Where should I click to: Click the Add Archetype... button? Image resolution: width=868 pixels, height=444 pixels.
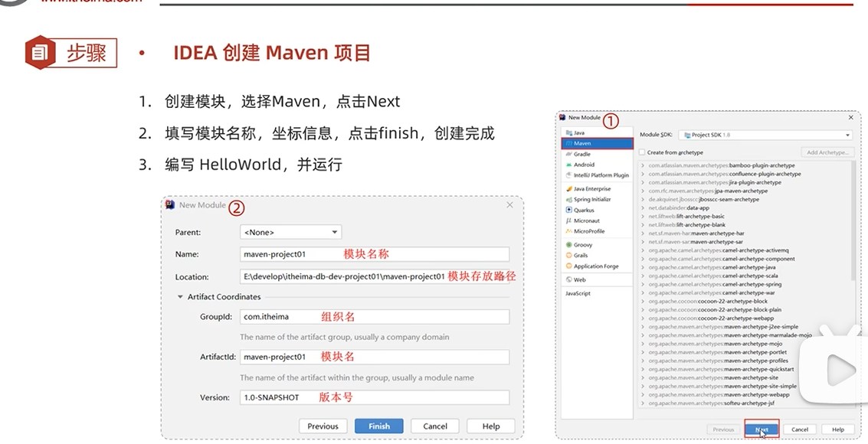tap(827, 152)
